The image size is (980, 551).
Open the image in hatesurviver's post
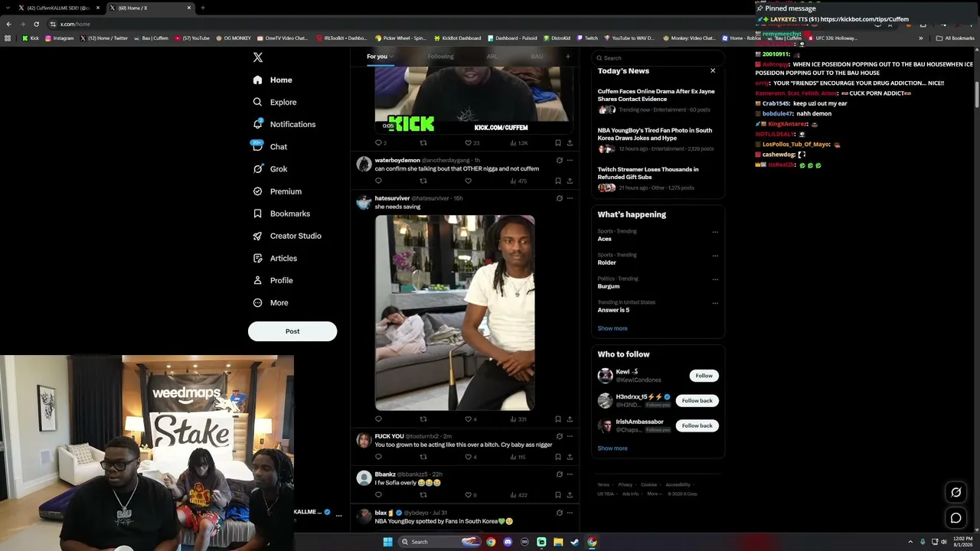pyautogui.click(x=455, y=313)
